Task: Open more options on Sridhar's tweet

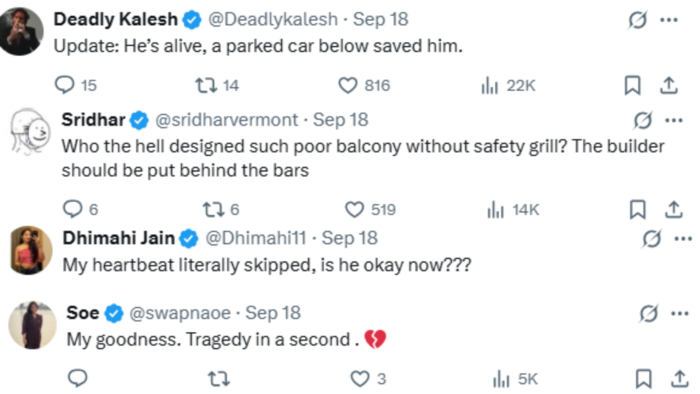Action: 674,120
